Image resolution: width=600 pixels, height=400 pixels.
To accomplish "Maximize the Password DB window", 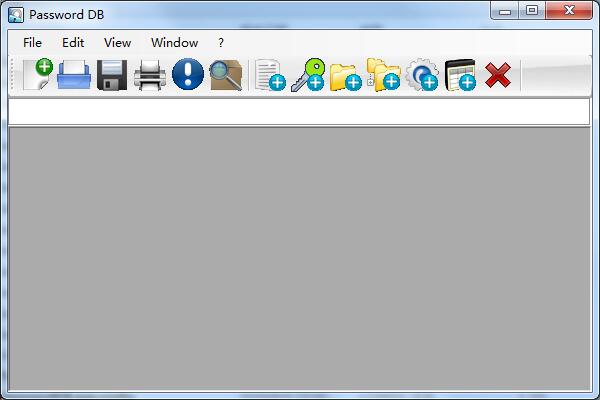I will [x=532, y=11].
